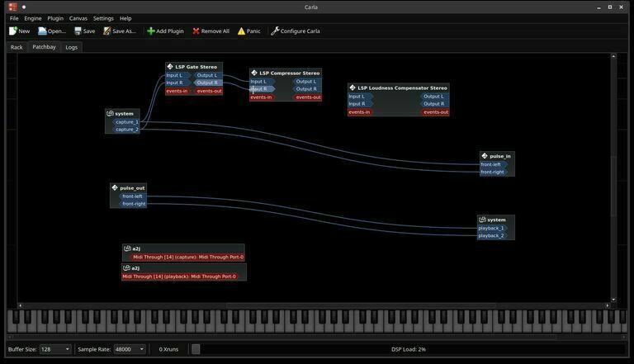Select the LSP Gate Stereo plugin icon
Viewport: 634px width, 364px height.
[x=170, y=67]
